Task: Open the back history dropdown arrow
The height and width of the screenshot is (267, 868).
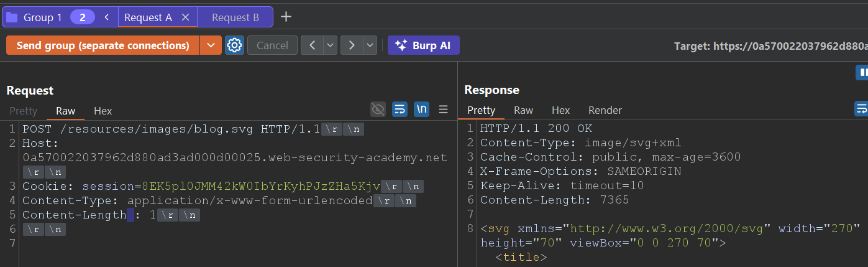Action: click(329, 45)
